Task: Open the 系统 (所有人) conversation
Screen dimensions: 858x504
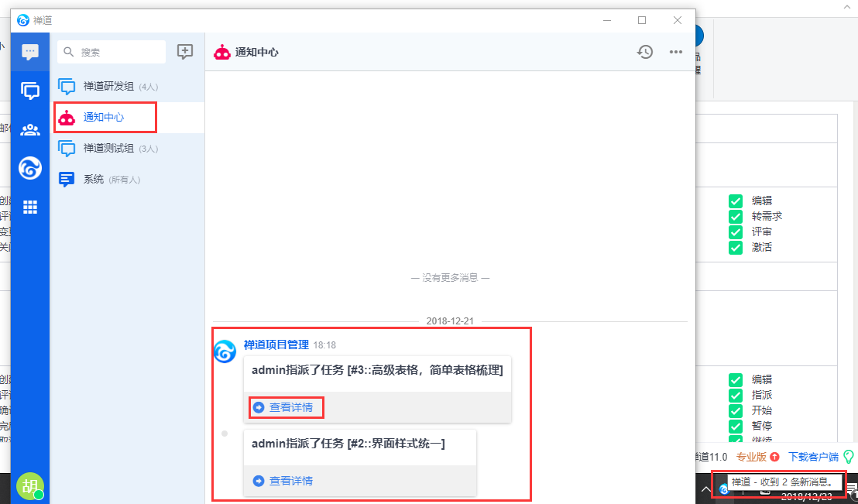Action: 127,180
